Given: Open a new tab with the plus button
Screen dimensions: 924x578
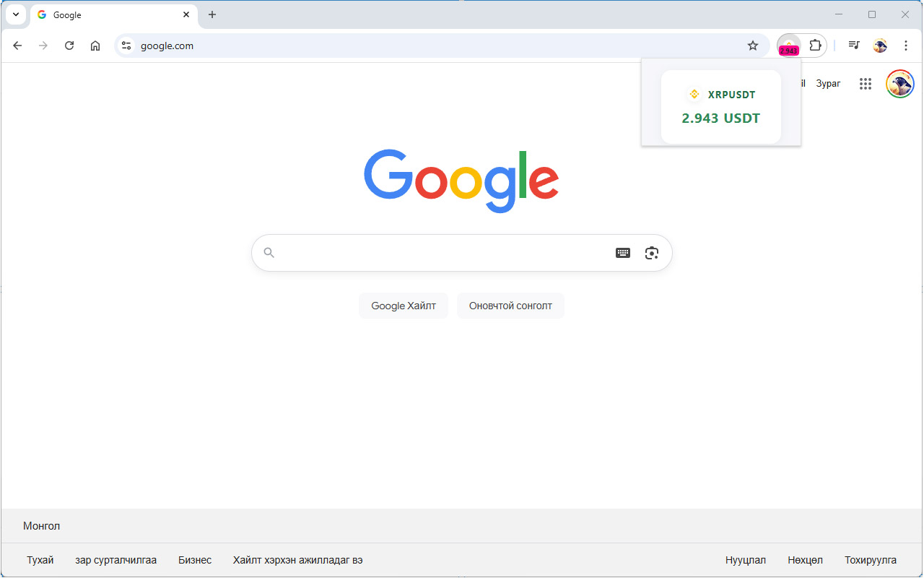Looking at the screenshot, I should tap(212, 14).
